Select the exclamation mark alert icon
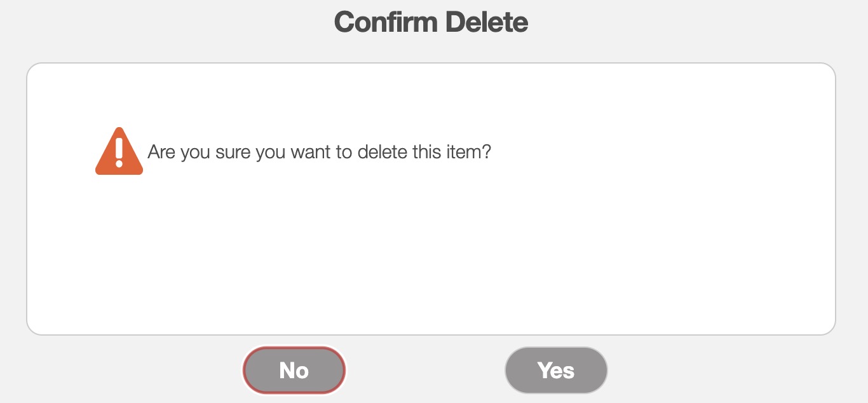 click(119, 153)
